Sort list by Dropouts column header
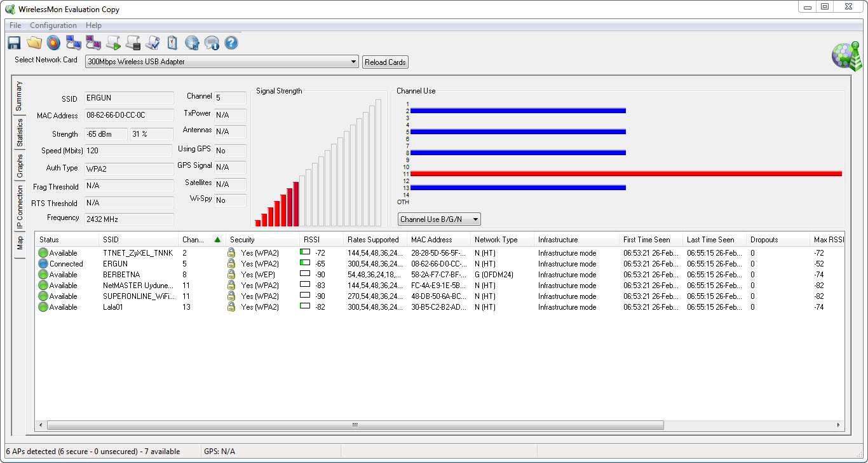This screenshot has height=463, width=868. tap(778, 240)
